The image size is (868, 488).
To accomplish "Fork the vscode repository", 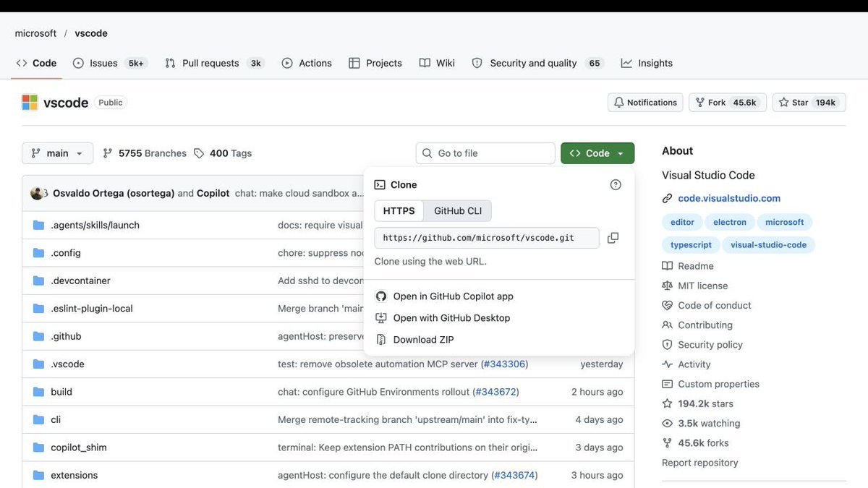I will click(x=728, y=103).
